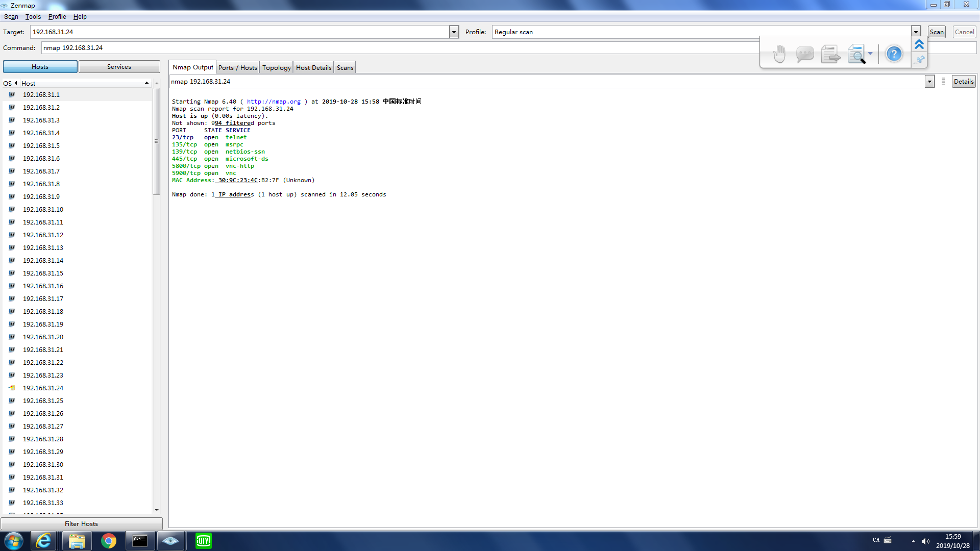Image resolution: width=980 pixels, height=551 pixels.
Task: Click the chat bubble icon in floating toolbar
Action: click(804, 54)
